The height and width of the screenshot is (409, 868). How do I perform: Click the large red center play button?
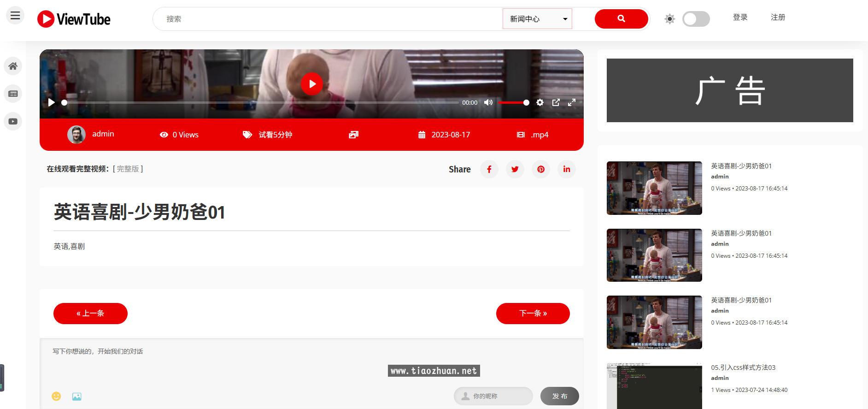point(312,84)
